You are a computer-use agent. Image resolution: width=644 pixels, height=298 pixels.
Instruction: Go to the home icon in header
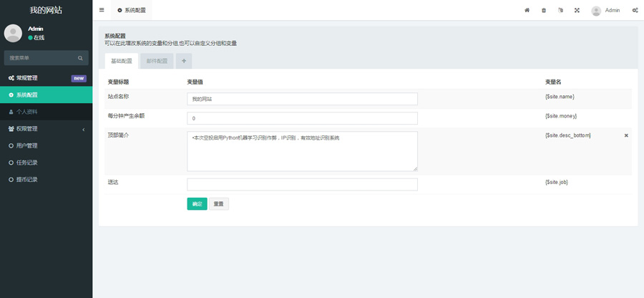click(527, 10)
